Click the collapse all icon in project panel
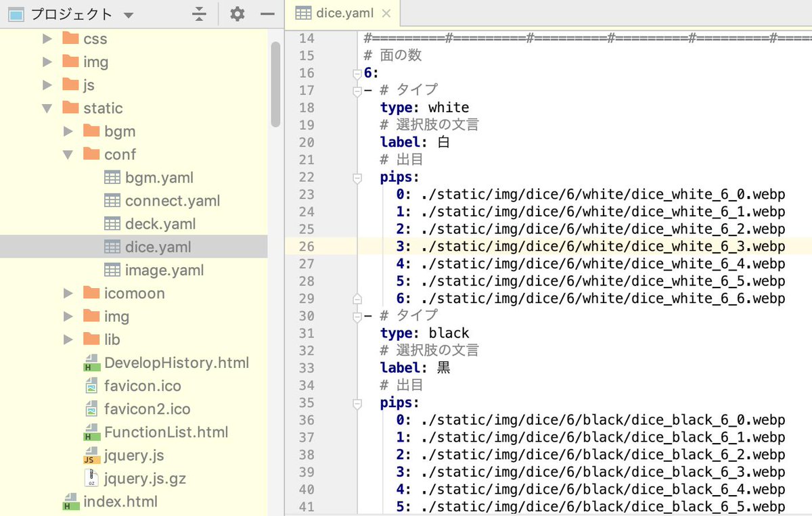 pos(198,14)
